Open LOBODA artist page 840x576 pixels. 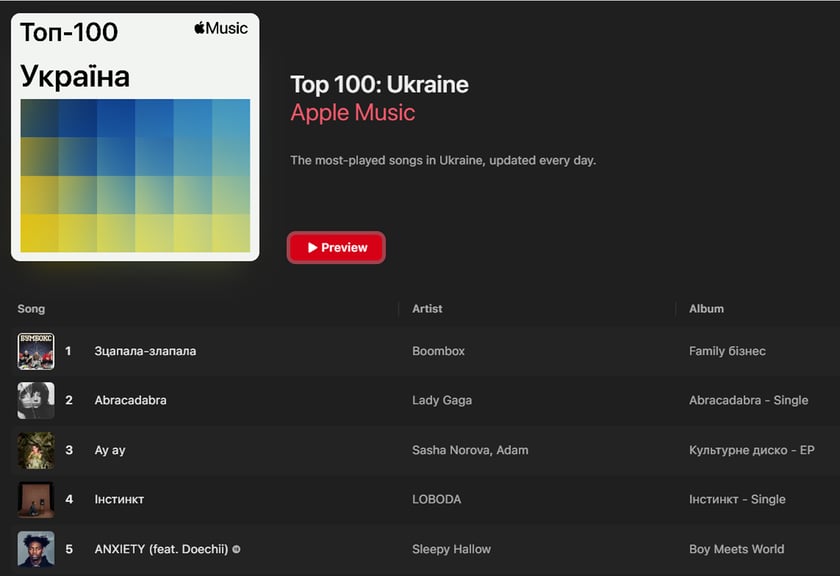pos(436,499)
